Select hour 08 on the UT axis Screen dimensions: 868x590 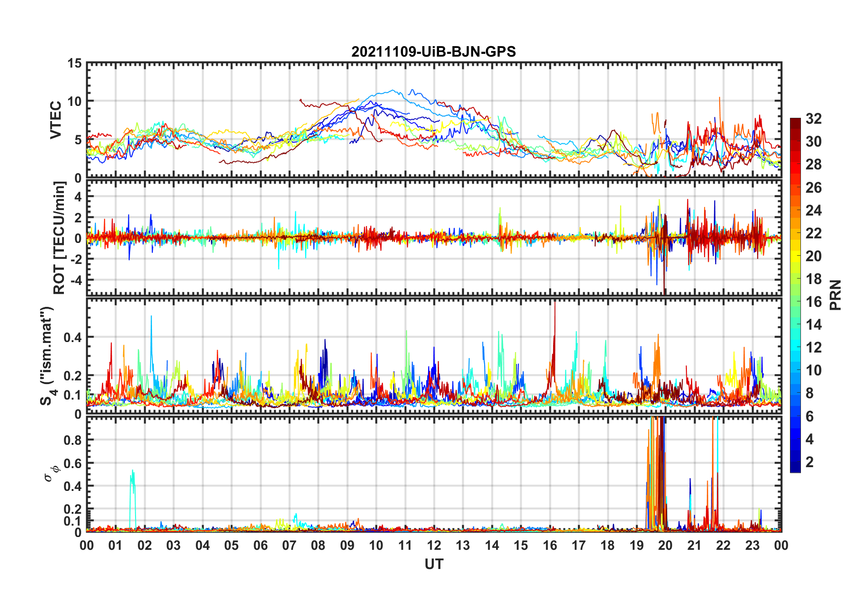318,546
